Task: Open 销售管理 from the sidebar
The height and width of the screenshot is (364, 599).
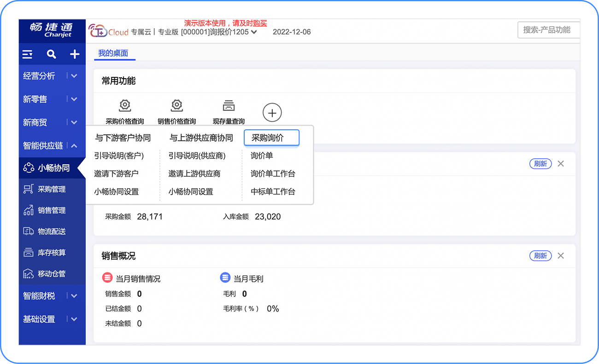Action: coord(52,210)
